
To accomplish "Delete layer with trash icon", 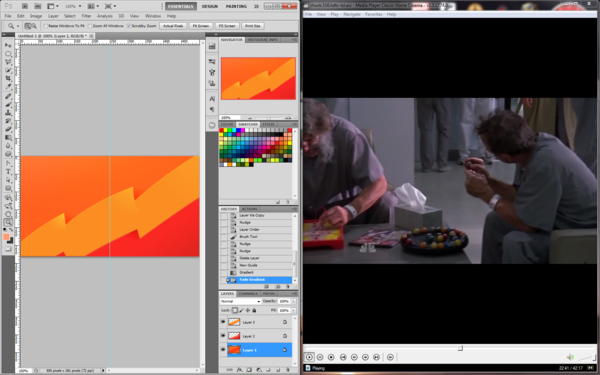I will point(287,370).
